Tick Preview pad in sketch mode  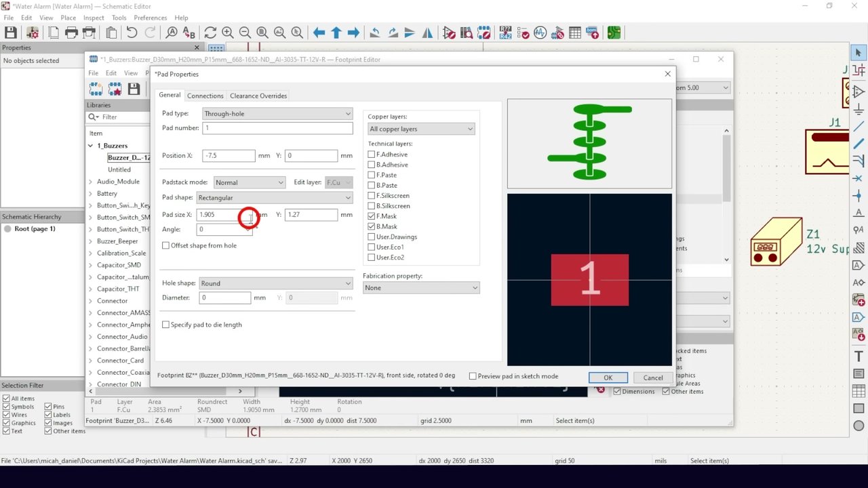click(x=473, y=376)
